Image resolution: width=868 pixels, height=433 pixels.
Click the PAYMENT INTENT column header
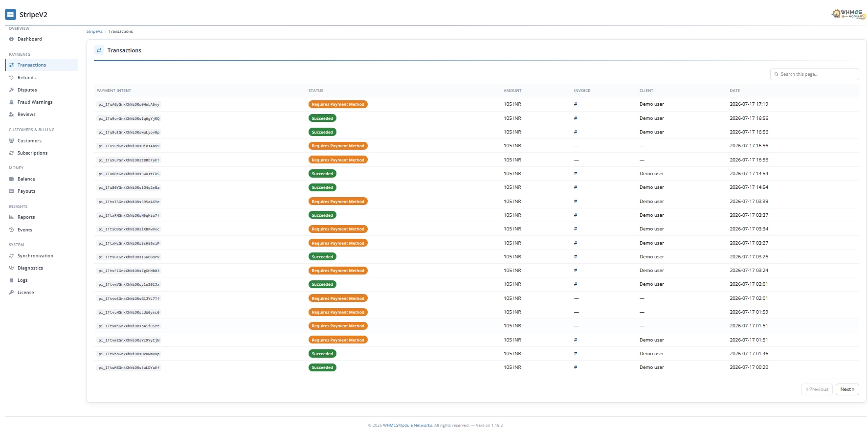click(x=114, y=91)
